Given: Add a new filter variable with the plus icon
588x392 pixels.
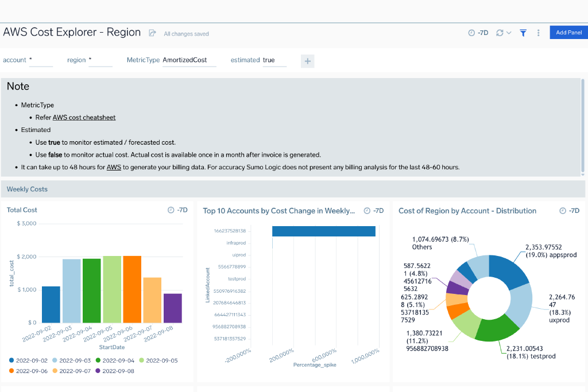Looking at the screenshot, I should (x=307, y=61).
